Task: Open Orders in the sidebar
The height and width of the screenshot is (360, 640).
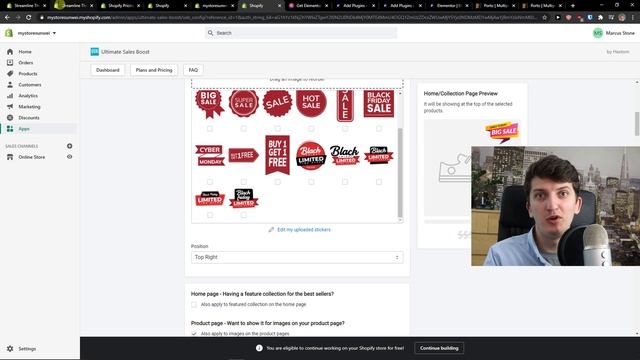Action: pos(25,63)
